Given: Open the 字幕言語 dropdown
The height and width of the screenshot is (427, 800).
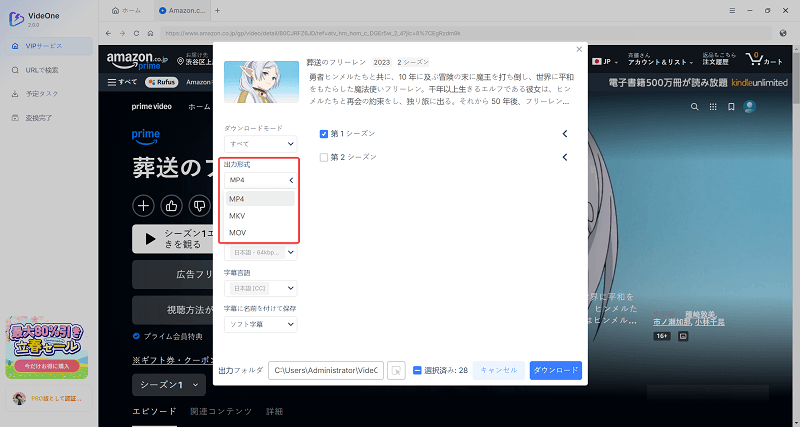Looking at the screenshot, I should point(261,288).
